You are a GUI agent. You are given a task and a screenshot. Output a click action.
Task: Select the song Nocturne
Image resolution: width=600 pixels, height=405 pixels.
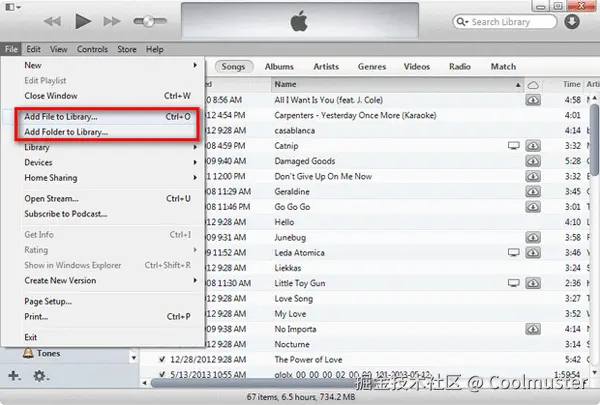point(292,344)
